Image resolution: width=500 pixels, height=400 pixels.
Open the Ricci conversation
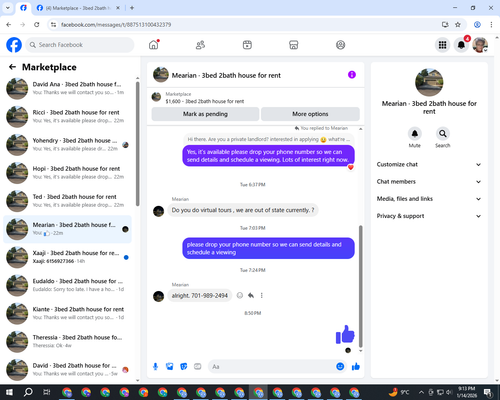68,116
